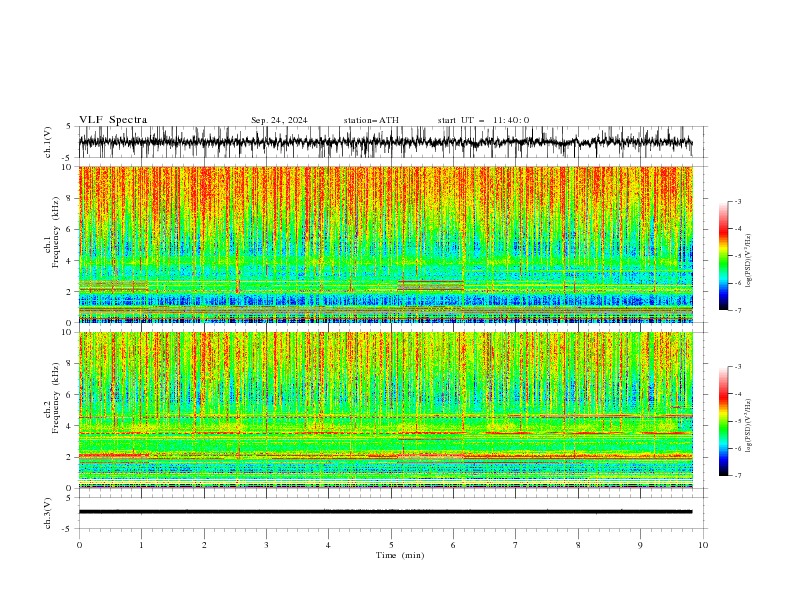Click the "VLF Spectra" plot title
Image resolution: width=792 pixels, height=612 pixels.
(x=113, y=120)
